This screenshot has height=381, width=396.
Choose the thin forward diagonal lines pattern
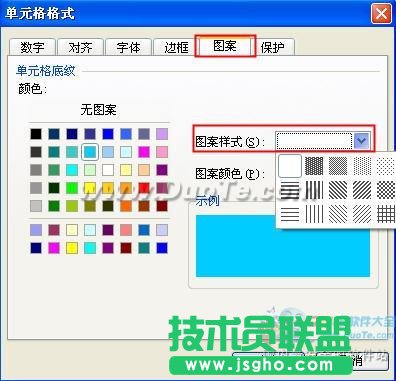click(x=362, y=214)
